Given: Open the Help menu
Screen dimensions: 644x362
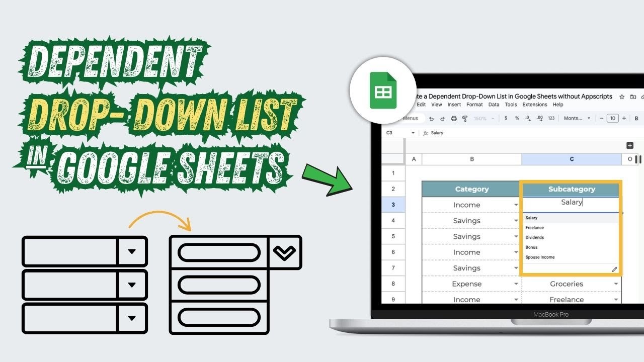Looking at the screenshot, I should [x=558, y=105].
